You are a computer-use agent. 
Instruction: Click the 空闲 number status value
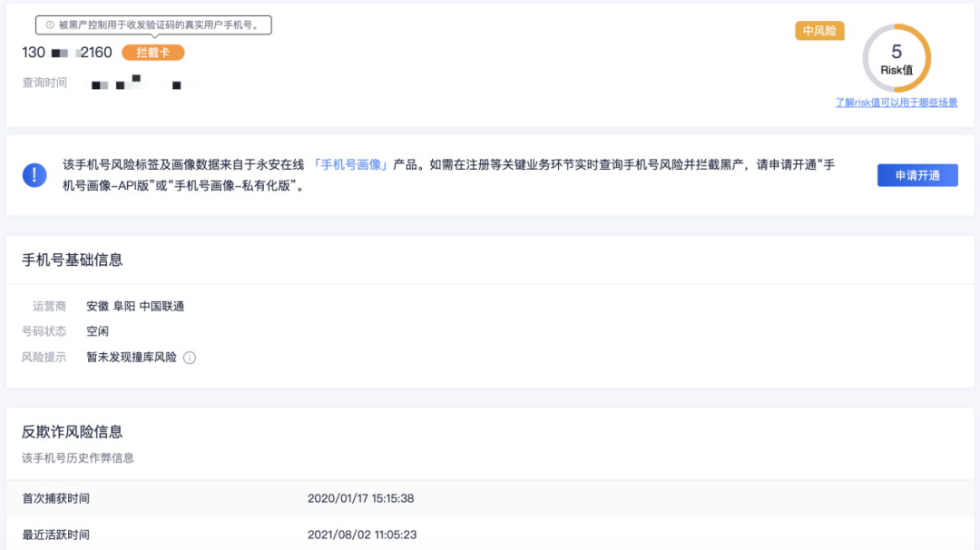click(97, 331)
